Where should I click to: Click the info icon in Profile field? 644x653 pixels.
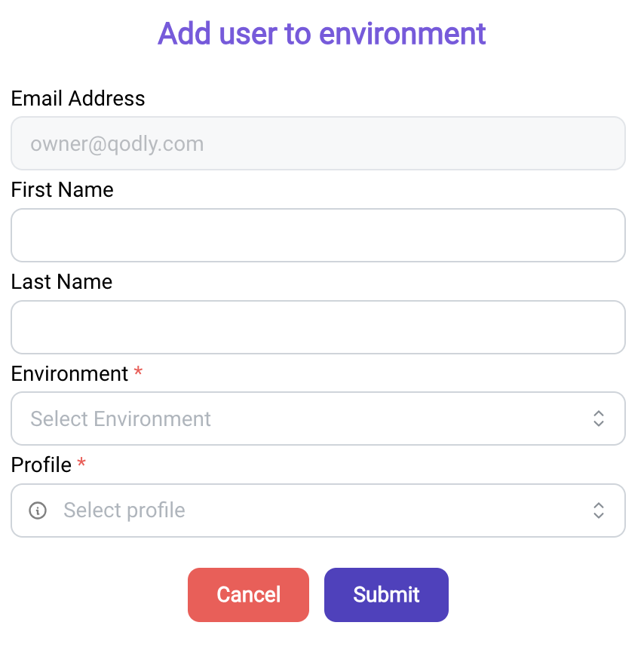tap(38, 510)
